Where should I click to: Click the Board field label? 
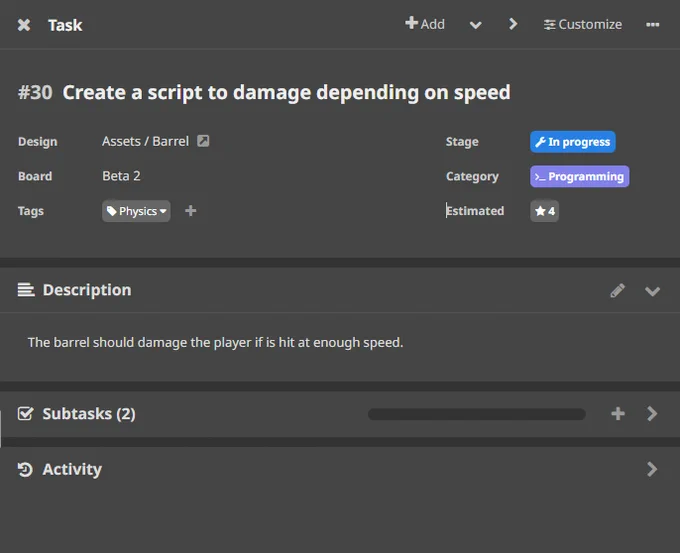tap(35, 176)
